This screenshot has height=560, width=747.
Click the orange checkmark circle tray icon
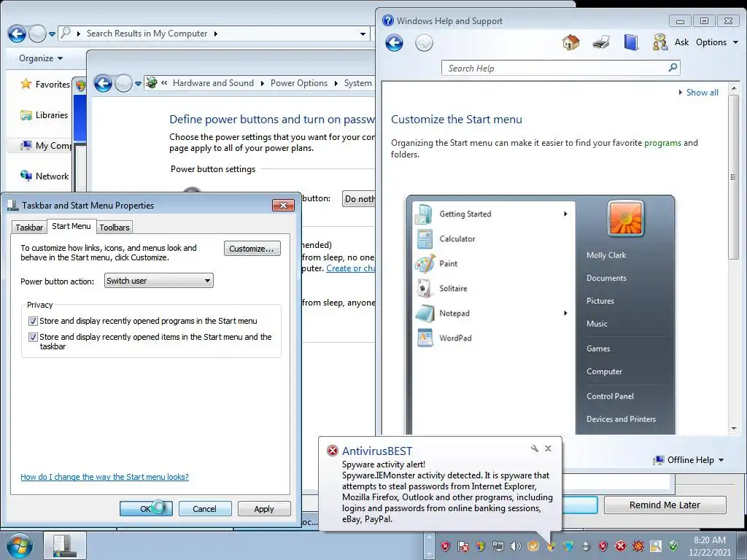[x=533, y=545]
